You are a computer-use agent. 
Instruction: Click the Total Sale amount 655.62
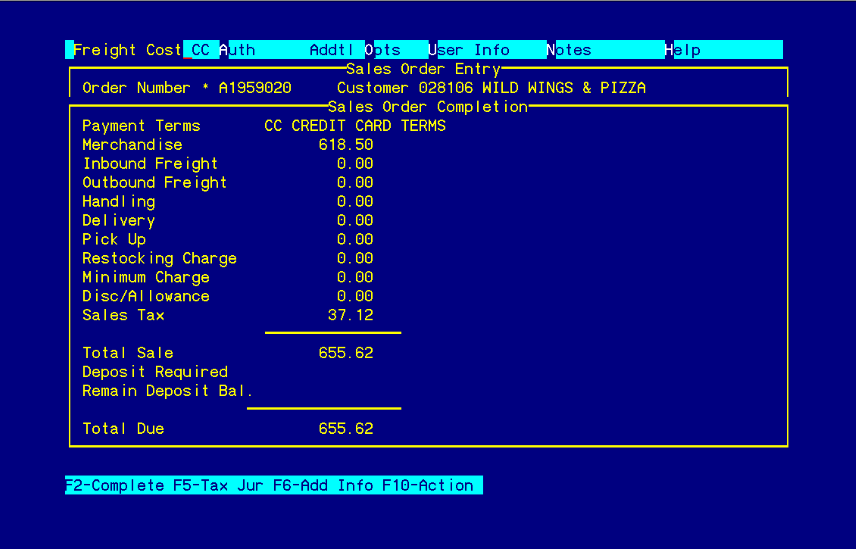[346, 353]
